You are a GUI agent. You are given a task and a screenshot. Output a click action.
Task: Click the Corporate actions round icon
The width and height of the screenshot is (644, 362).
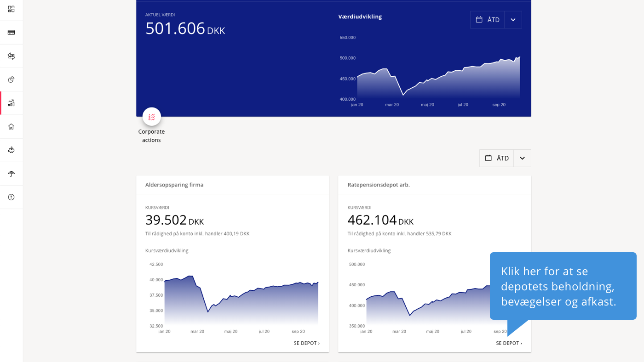[x=152, y=117]
